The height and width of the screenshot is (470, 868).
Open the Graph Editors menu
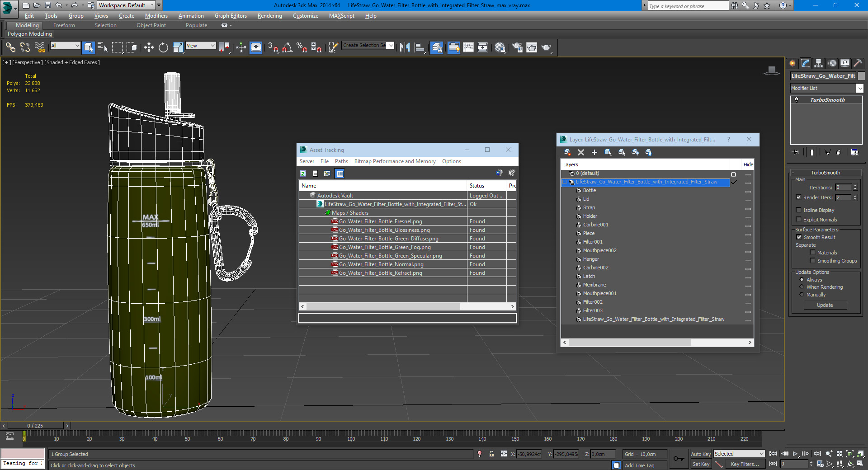(x=231, y=16)
